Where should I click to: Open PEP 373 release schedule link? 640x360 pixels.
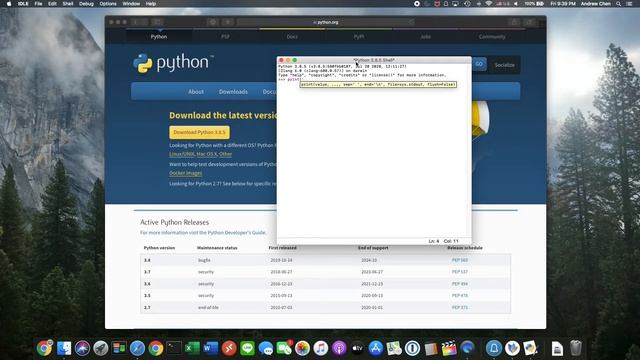(x=460, y=307)
